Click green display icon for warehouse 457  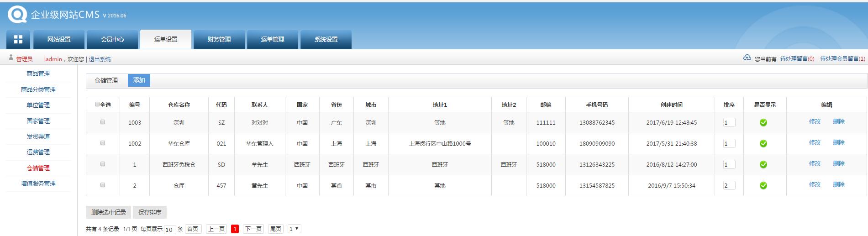763,186
